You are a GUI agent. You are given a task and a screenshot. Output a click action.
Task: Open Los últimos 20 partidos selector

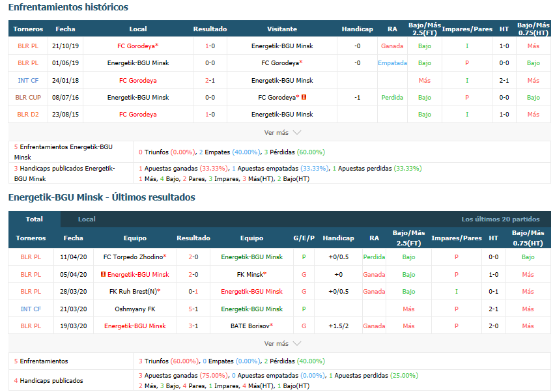[500, 219]
